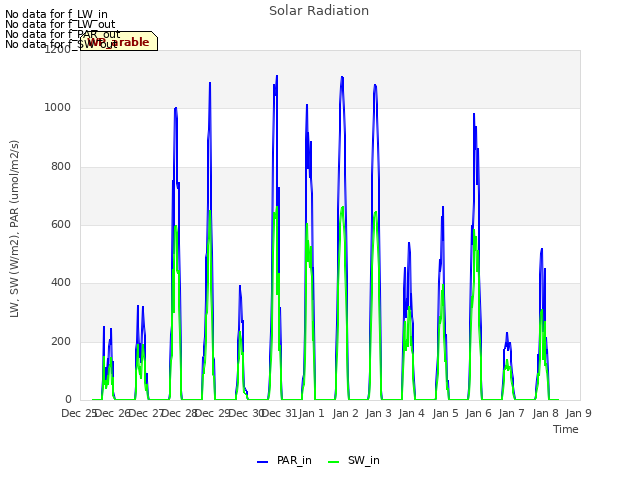Click the Jan 9 x-axis tick label
This screenshot has width=640, height=480.
[578, 413]
